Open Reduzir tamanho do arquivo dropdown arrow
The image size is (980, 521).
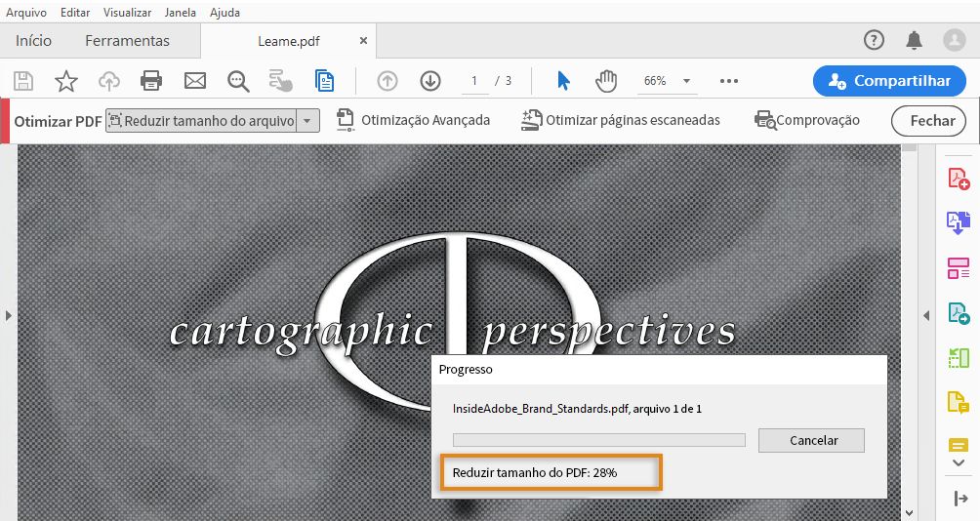[307, 121]
